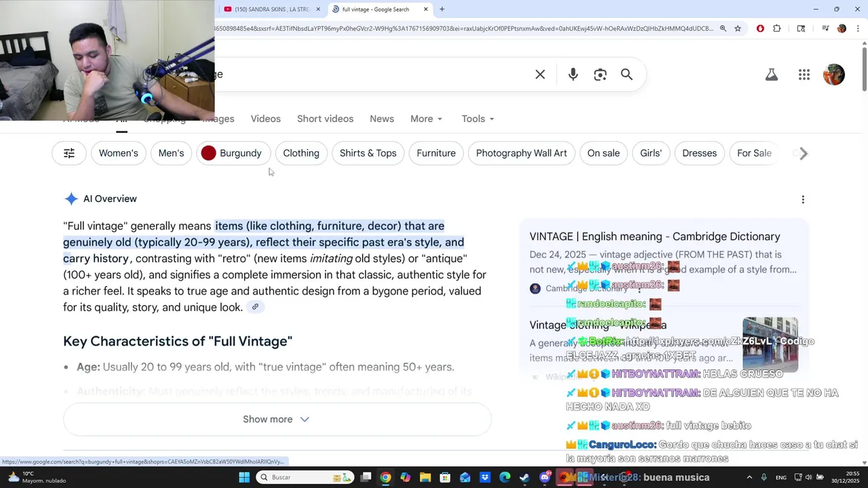The width and height of the screenshot is (868, 488).
Task: Apply the Men's filter chip
Action: pyautogui.click(x=171, y=153)
